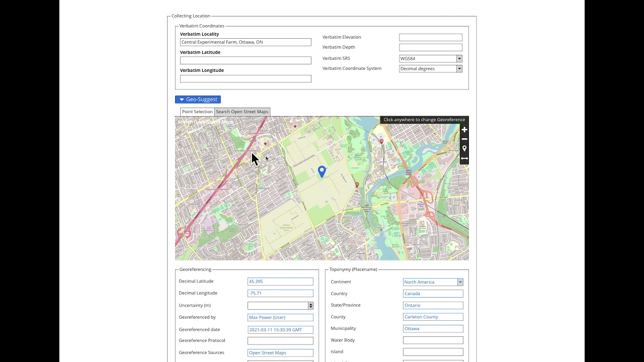Switch to Search Open Street Maps tab
The width and height of the screenshot is (644, 362).
242,112
